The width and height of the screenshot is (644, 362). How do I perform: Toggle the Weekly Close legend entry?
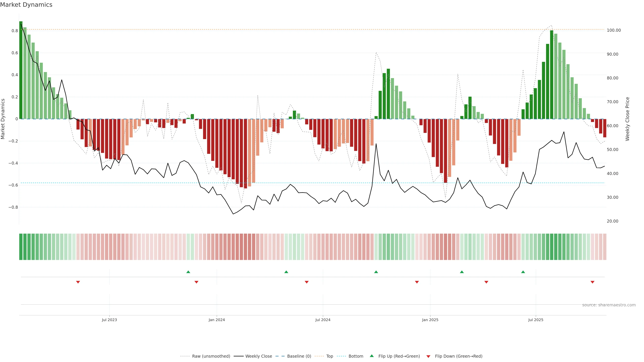point(258,356)
